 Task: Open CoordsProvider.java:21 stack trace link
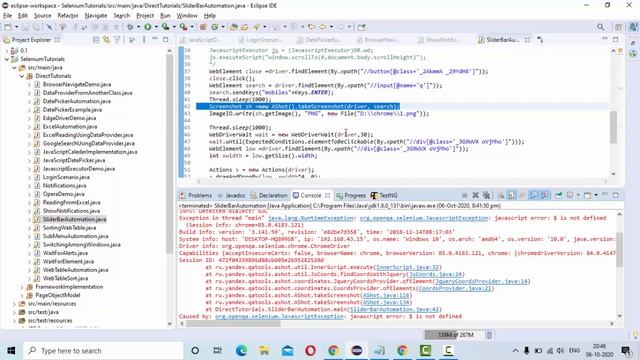click(456, 288)
